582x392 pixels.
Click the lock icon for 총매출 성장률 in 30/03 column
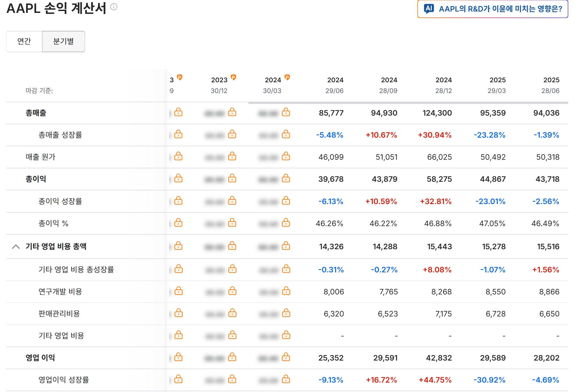coord(286,134)
